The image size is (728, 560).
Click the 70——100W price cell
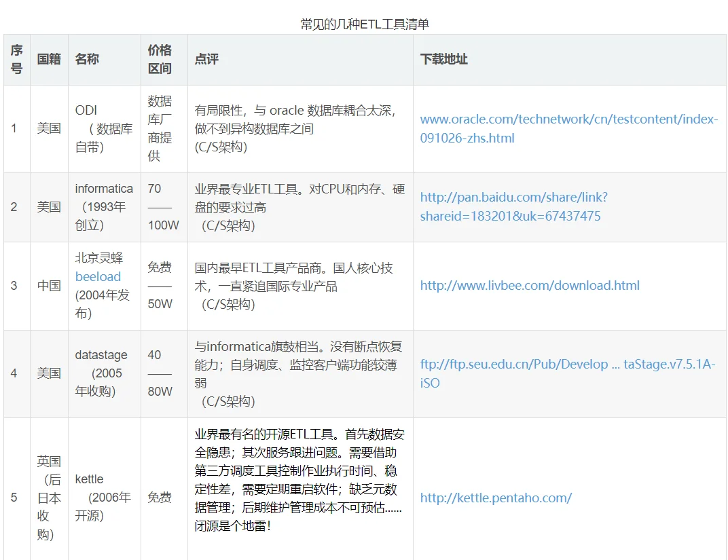164,207
